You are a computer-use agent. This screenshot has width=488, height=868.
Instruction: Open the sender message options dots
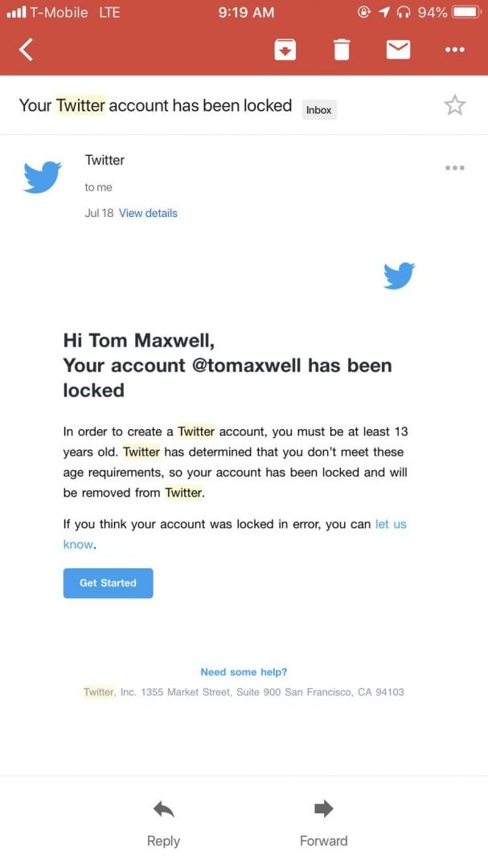(455, 167)
